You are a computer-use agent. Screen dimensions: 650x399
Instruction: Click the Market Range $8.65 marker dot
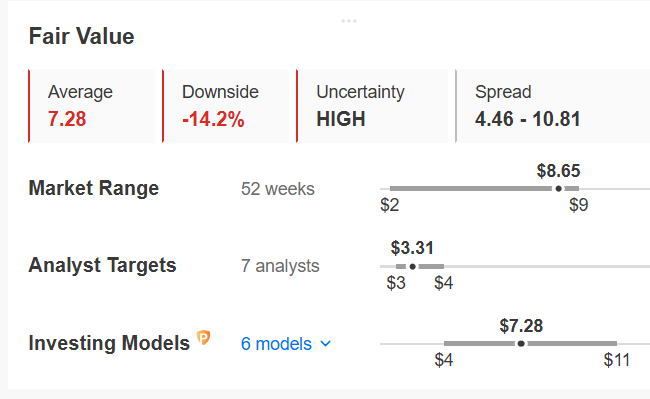click(558, 189)
